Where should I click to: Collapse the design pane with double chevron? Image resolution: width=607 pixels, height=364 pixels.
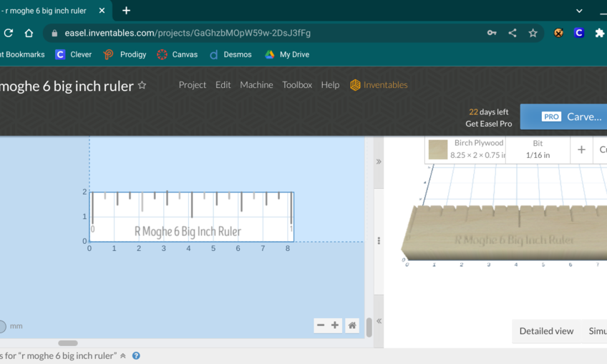pos(379,162)
